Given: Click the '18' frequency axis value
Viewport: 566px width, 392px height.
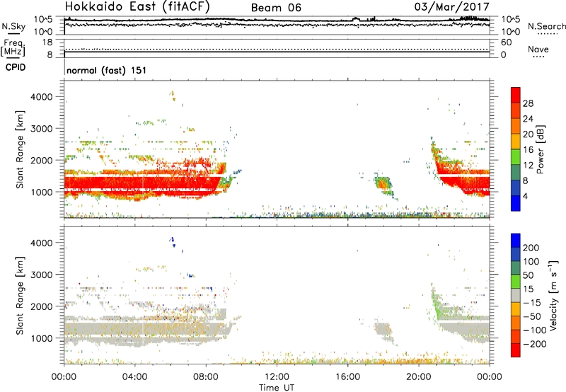Looking at the screenshot, I should (x=47, y=42).
